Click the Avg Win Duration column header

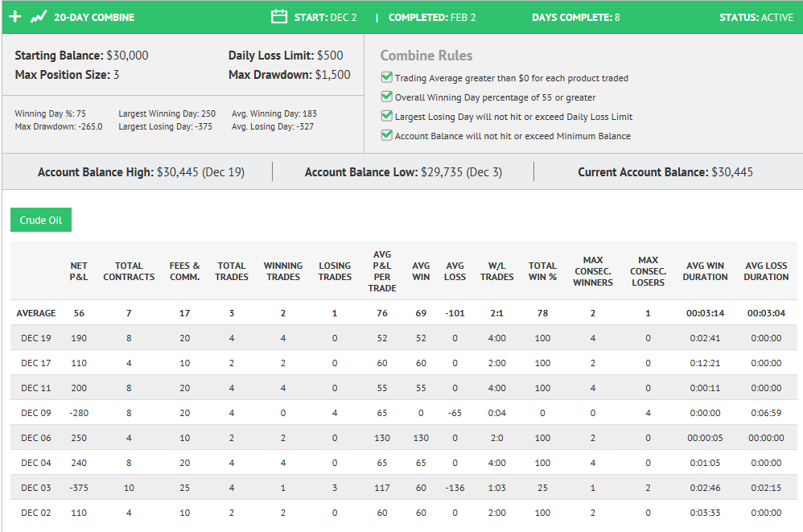(705, 271)
